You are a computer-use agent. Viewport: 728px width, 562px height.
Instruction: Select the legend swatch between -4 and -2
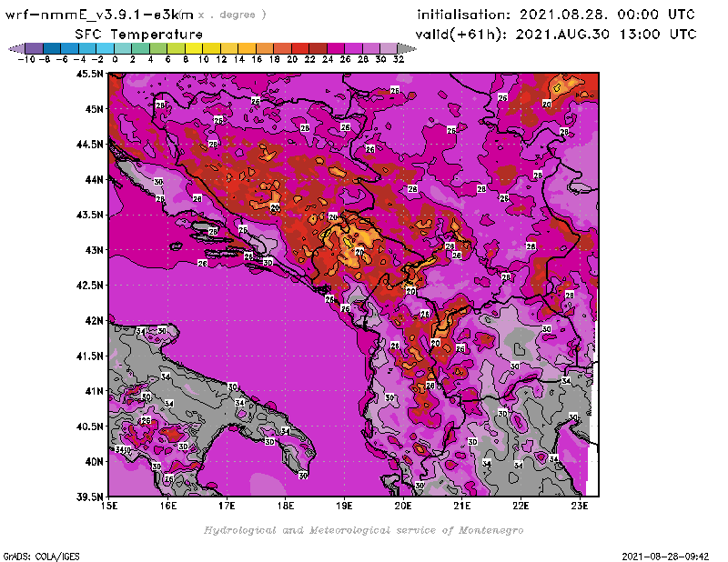tap(87, 48)
